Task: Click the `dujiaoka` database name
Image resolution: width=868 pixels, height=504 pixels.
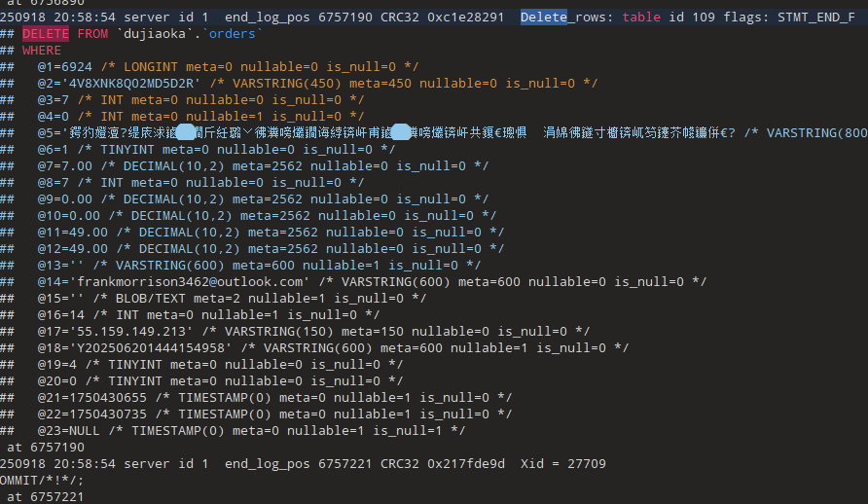Action: 155,33
